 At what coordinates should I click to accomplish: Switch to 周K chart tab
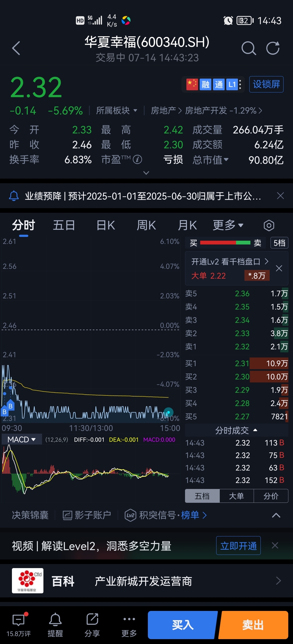pyautogui.click(x=146, y=225)
